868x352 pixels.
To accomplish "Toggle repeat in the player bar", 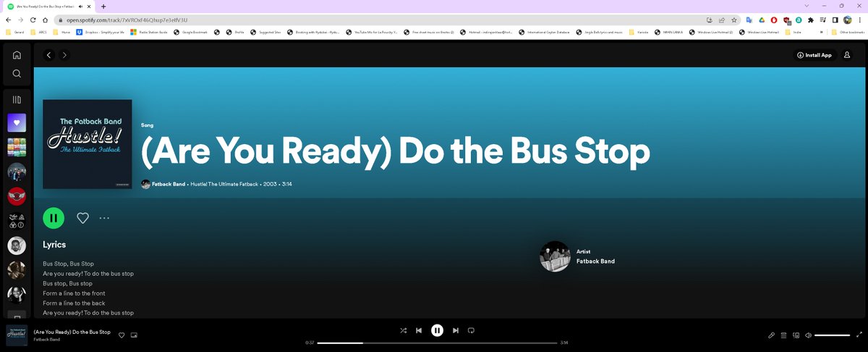I will [471, 330].
